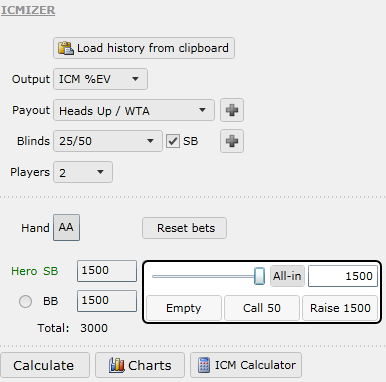Click plus icon next to Blinds
This screenshot has width=386, height=382.
pos(232,141)
